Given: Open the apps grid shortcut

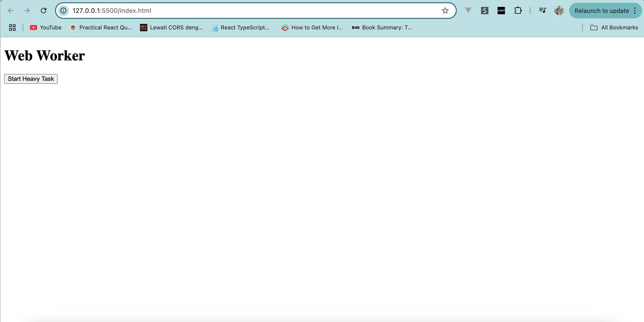Looking at the screenshot, I should [12, 28].
